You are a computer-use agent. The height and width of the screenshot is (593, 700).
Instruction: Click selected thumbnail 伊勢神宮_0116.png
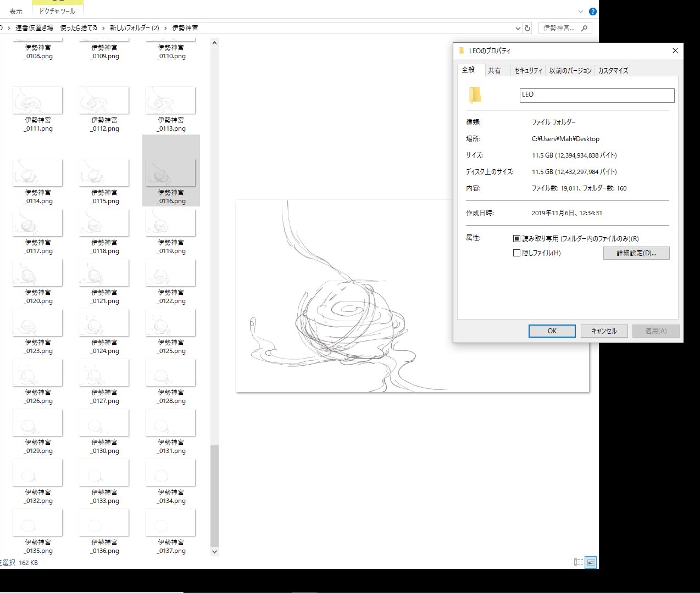tap(171, 171)
